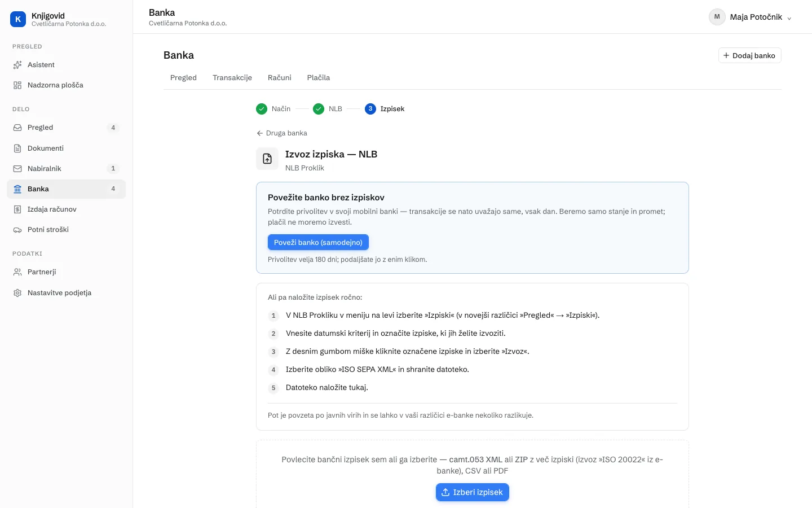Click the Partnerji people icon

[x=17, y=272]
